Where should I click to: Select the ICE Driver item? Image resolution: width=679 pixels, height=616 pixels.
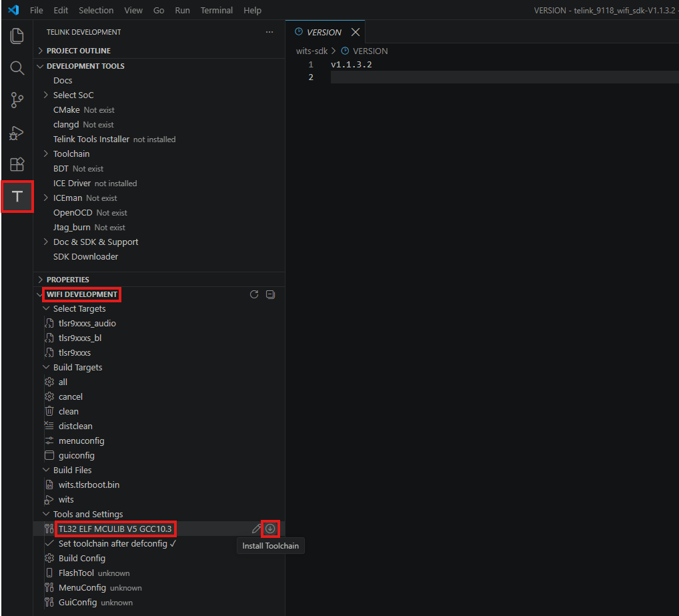click(x=72, y=184)
